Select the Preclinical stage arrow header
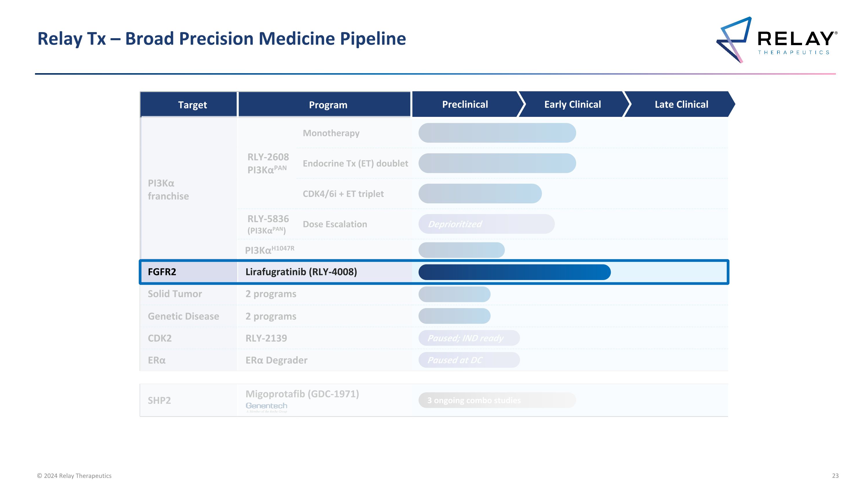The image size is (868, 488). click(465, 104)
